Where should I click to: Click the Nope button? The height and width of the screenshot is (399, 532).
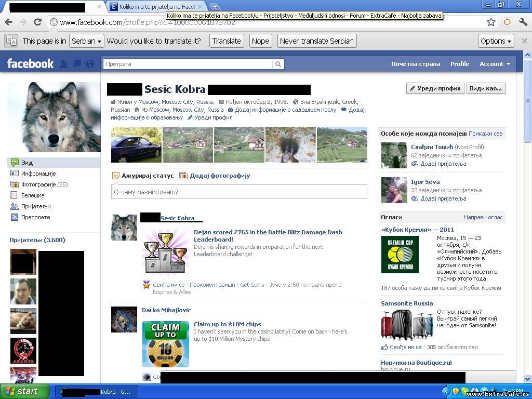[x=260, y=41]
